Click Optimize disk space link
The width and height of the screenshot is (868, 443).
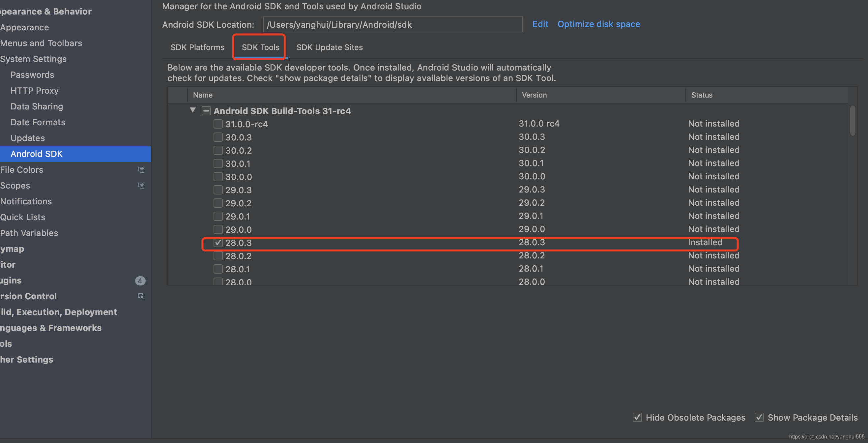[x=598, y=24]
